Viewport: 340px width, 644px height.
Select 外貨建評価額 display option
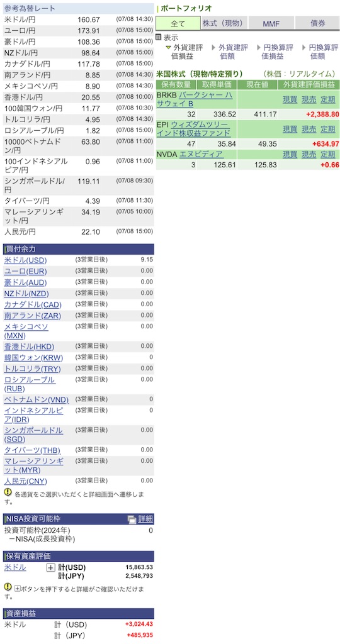[x=233, y=52]
